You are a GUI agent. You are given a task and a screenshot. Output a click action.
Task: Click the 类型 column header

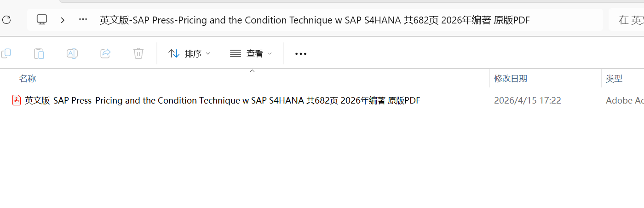614,79
